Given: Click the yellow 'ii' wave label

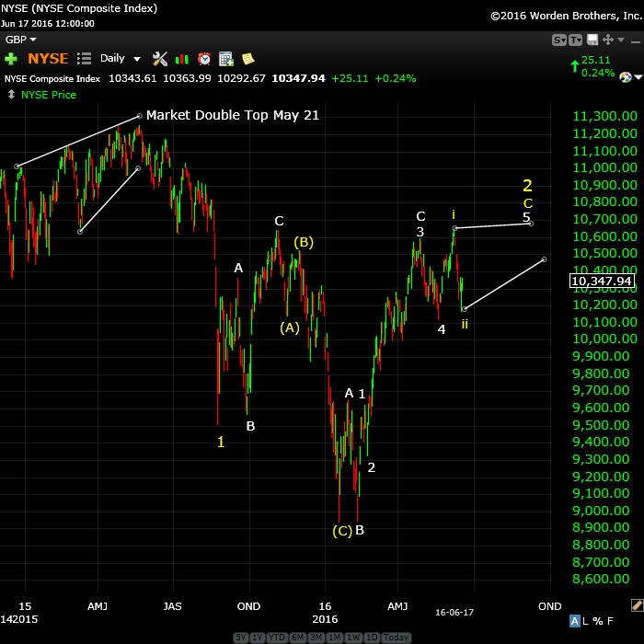Looking at the screenshot, I should 465,324.
